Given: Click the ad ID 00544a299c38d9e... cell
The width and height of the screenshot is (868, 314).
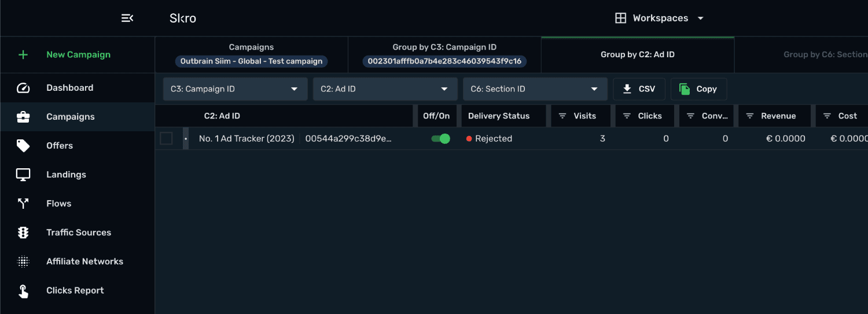Looking at the screenshot, I should 348,139.
